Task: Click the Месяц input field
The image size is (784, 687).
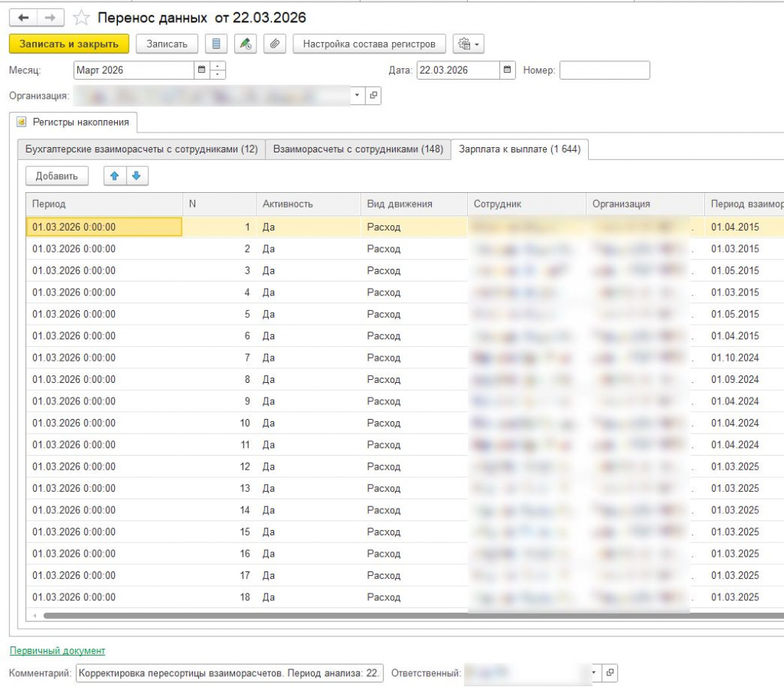Action: (x=133, y=70)
